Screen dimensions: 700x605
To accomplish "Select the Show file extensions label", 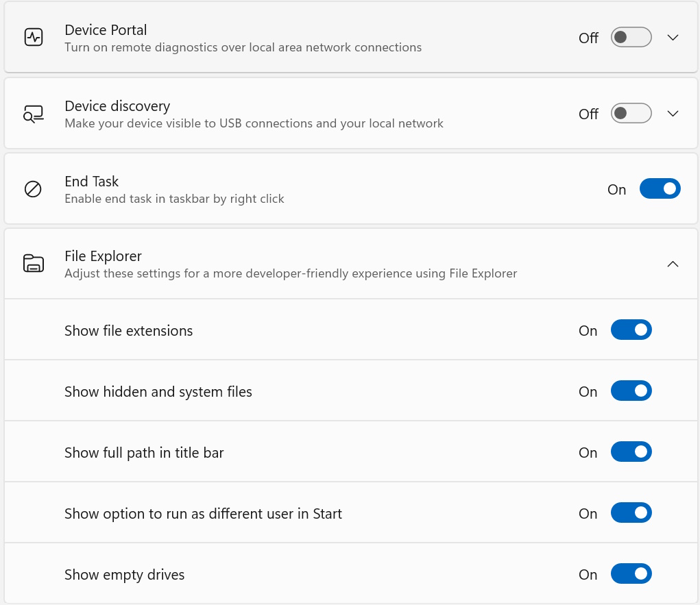I will [x=128, y=330].
